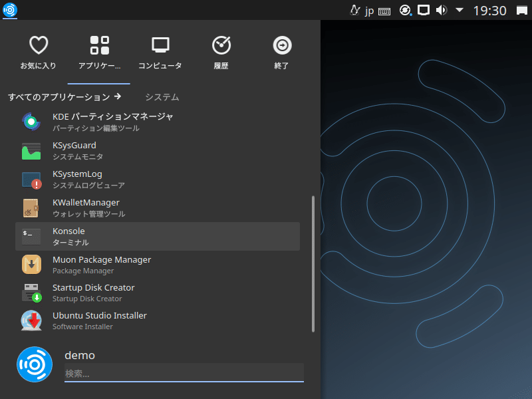Click the display configuration tray icon

click(x=424, y=10)
